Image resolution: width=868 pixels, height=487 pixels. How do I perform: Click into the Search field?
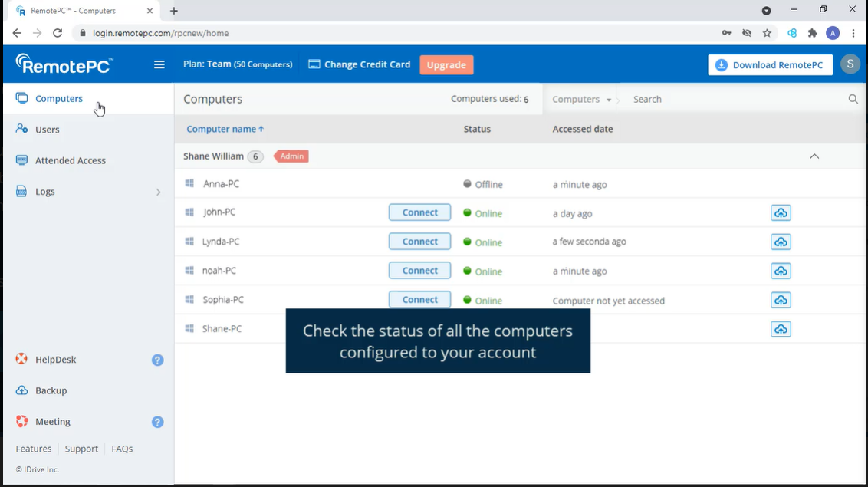click(736, 100)
